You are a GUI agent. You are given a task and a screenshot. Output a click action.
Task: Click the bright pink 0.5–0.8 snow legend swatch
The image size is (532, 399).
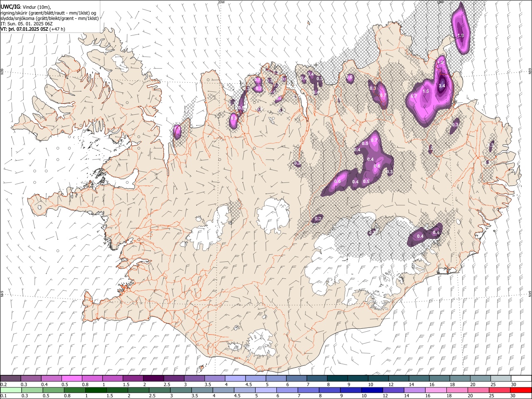[72, 378]
